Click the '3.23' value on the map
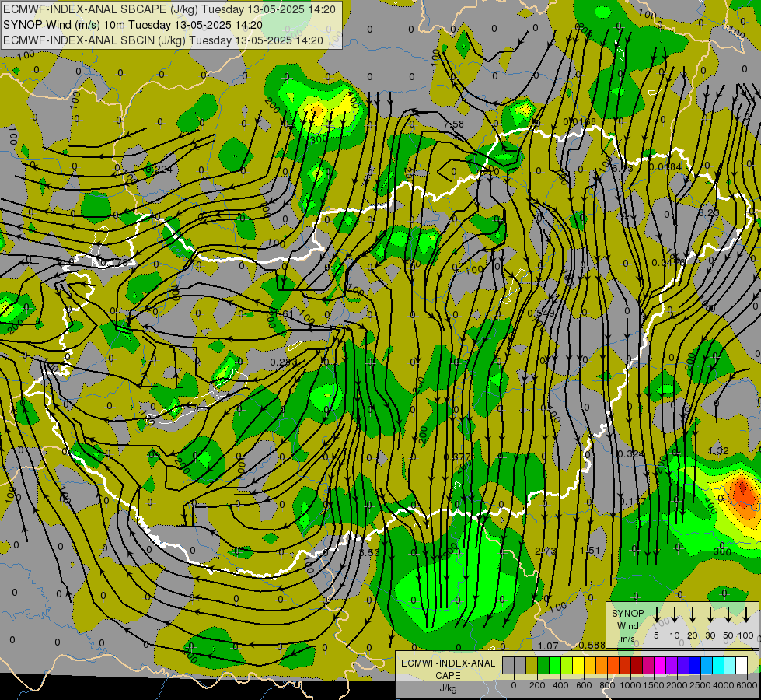 click(709, 213)
